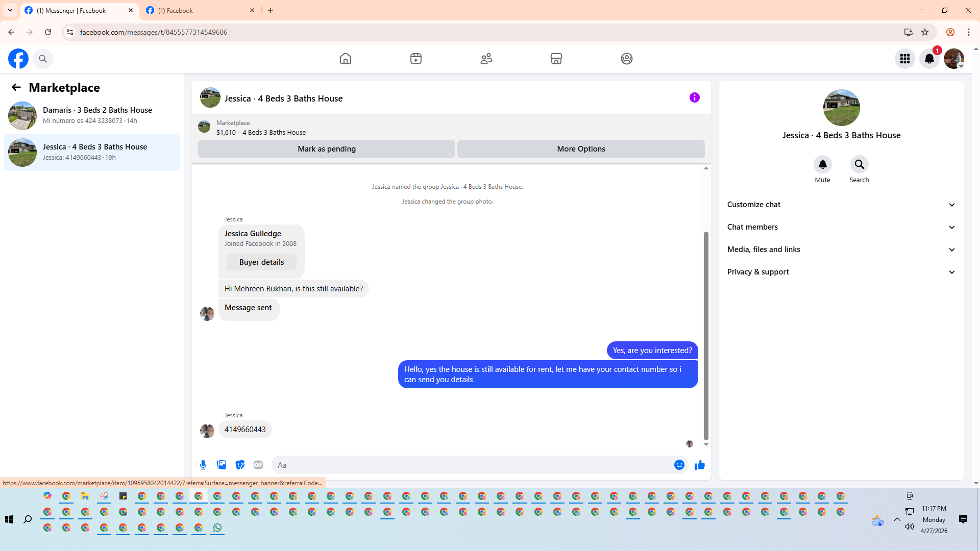
Task: Open the chat header Jessica 4 Beds title
Action: click(283, 98)
